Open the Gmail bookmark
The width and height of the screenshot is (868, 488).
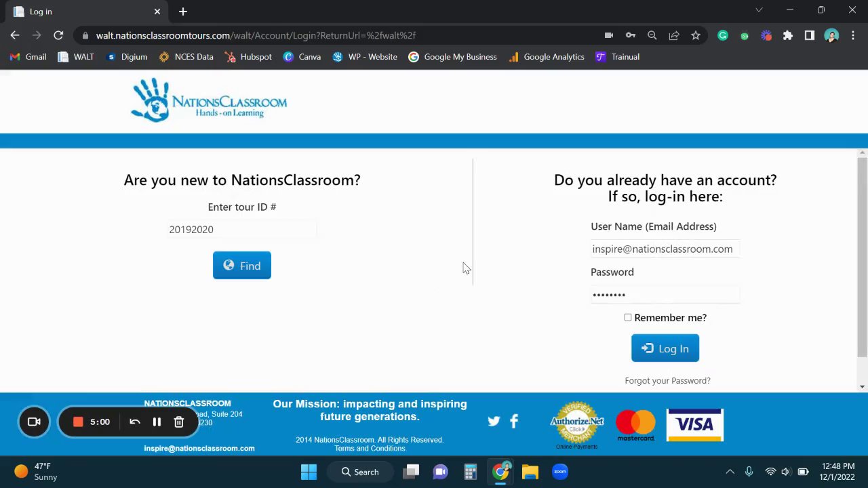click(28, 57)
